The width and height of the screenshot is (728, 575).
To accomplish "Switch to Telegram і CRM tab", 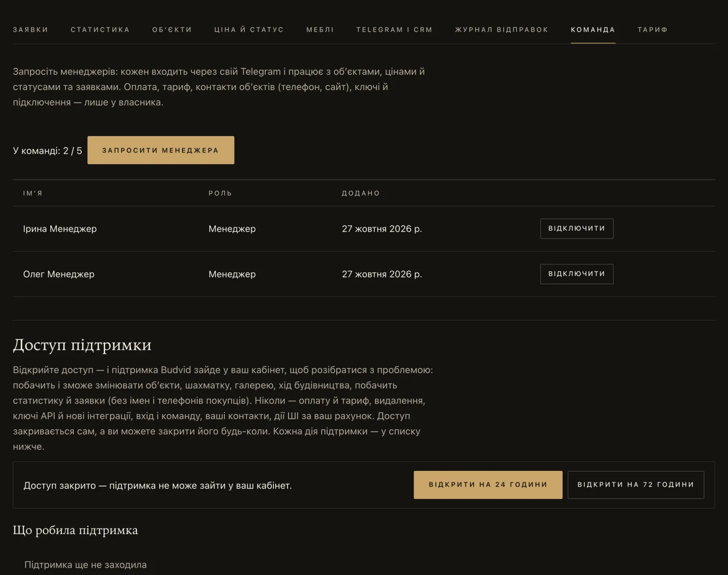I will 394,30.
